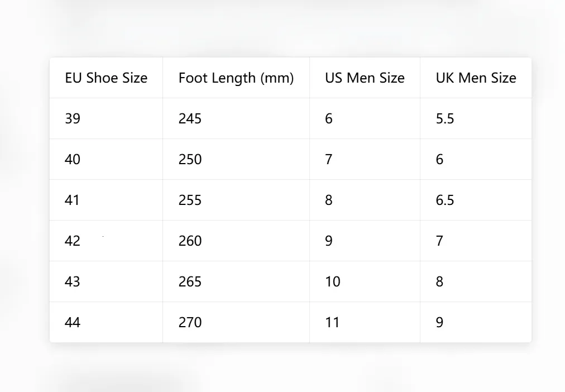Select the US Men size 8 cell
The image size is (565, 392).
(365, 200)
